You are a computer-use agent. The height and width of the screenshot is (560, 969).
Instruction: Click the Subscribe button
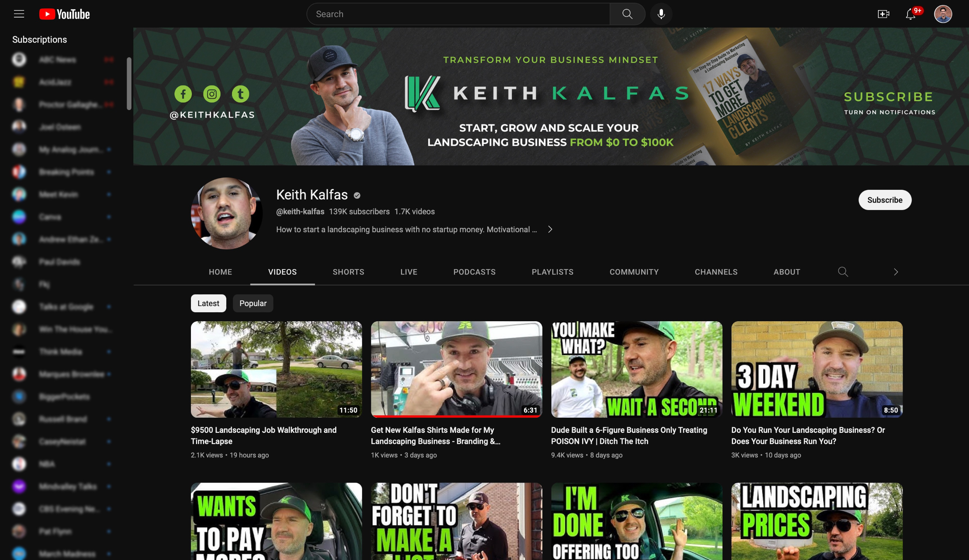pos(885,200)
